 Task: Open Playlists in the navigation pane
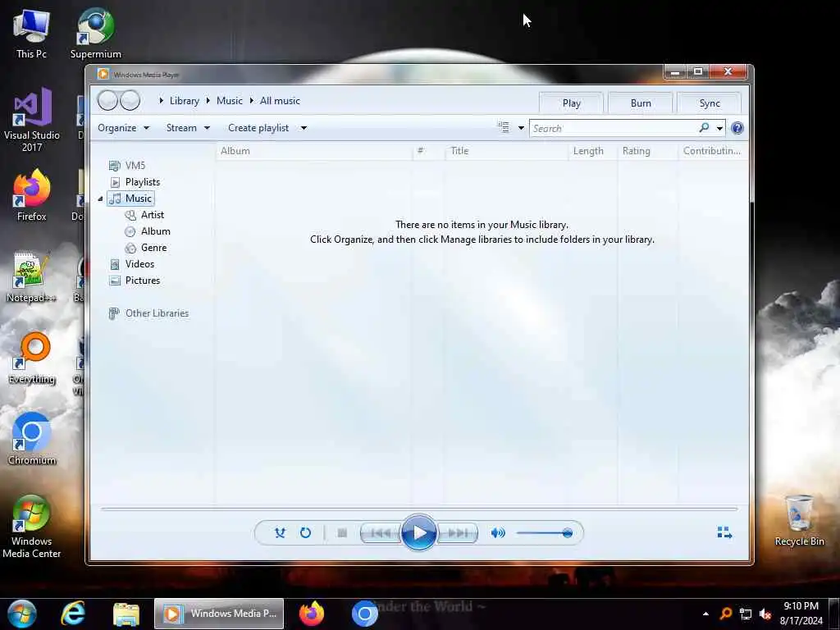pyautogui.click(x=135, y=182)
